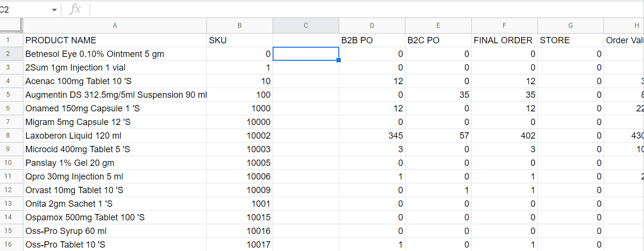The image size is (644, 251).
Task: Click SKU value 10003
Action: (239, 149)
